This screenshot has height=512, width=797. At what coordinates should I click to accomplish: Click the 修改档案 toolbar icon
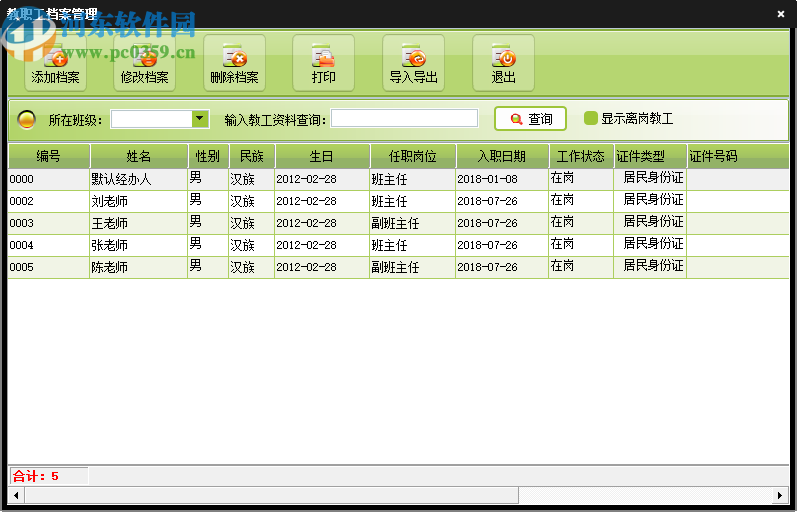[x=144, y=64]
